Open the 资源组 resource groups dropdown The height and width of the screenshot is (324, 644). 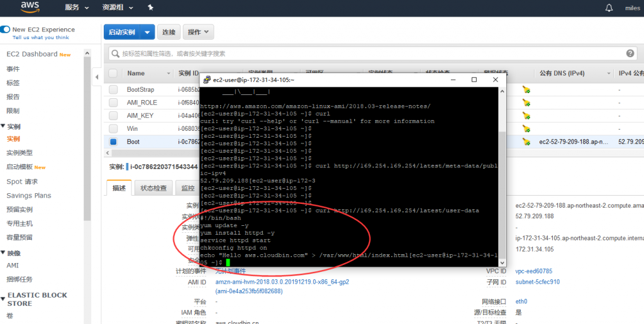(x=118, y=8)
